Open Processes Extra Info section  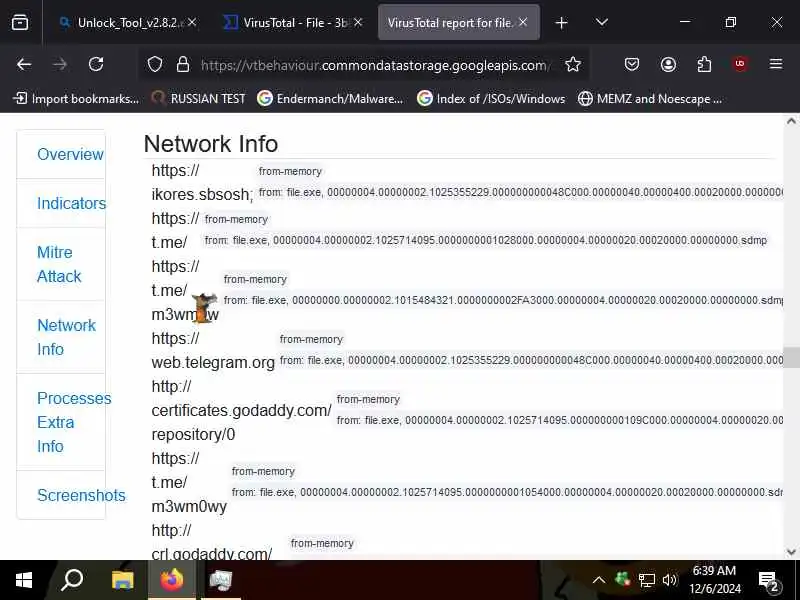[x=74, y=422]
